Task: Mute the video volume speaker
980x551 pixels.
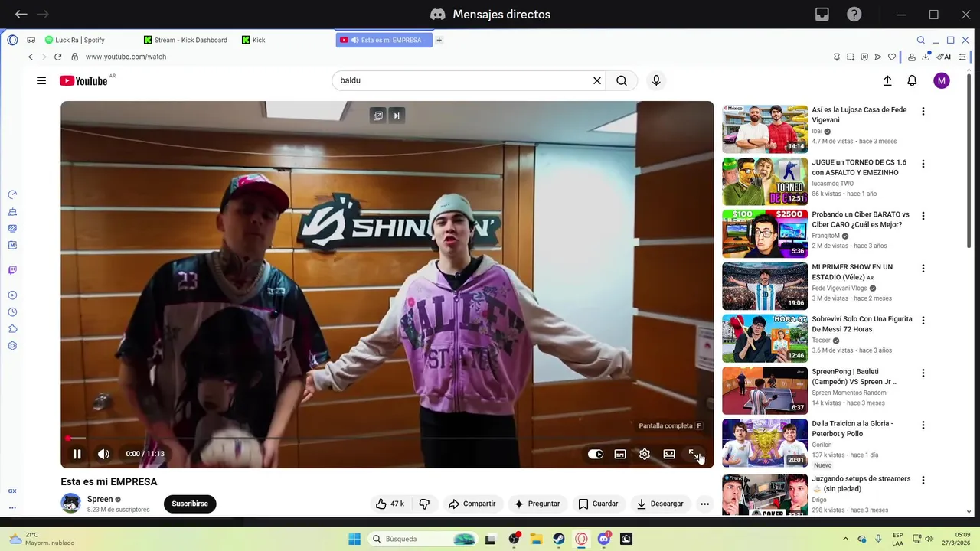Action: coord(103,454)
